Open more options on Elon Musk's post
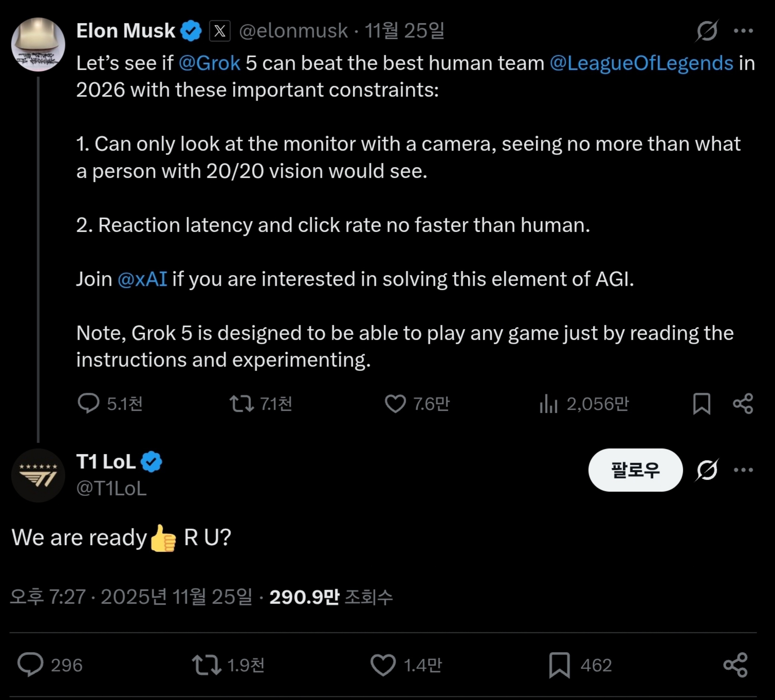This screenshot has width=775, height=700. [743, 31]
